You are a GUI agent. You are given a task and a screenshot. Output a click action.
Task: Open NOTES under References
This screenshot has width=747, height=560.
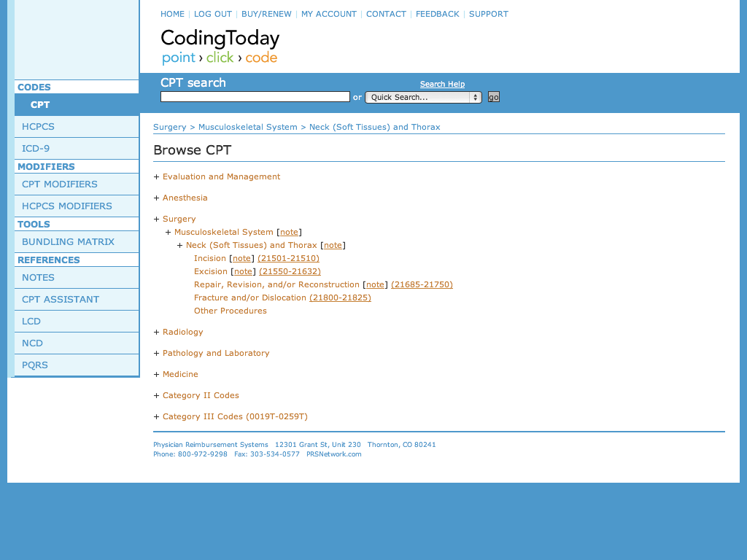coord(77,278)
